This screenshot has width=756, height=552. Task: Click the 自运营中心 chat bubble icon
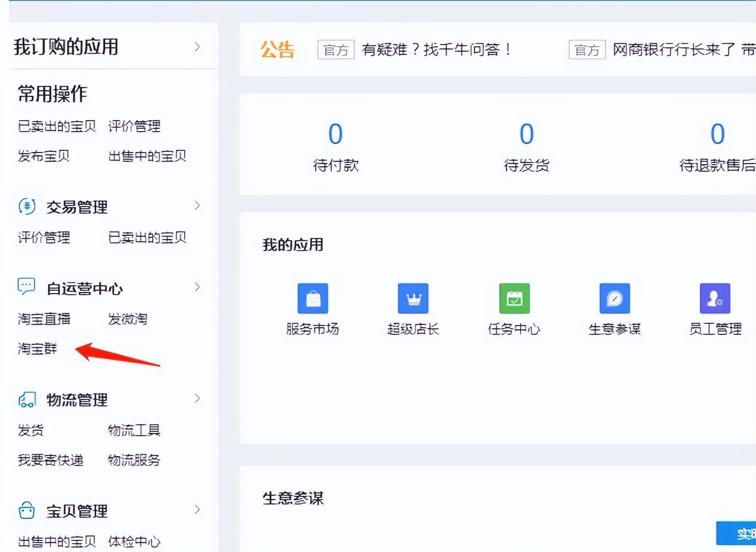pos(26,286)
